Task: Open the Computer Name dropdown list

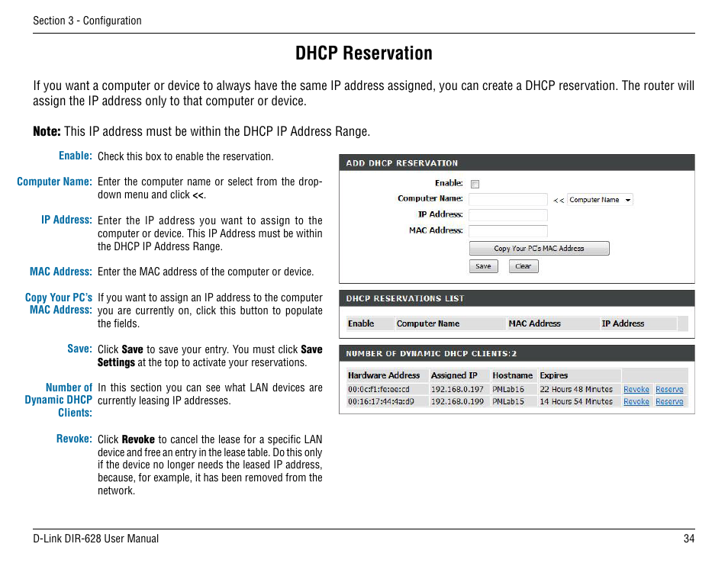Action: (600, 200)
